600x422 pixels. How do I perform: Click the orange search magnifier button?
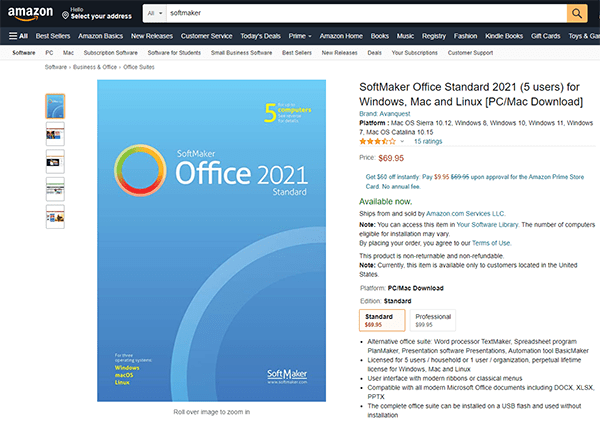[577, 13]
